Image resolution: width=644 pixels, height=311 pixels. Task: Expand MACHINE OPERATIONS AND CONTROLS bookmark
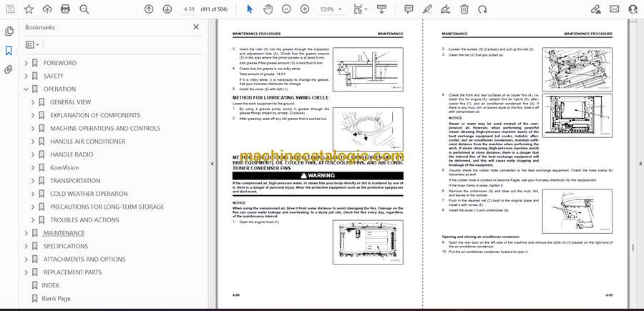tap(33, 129)
